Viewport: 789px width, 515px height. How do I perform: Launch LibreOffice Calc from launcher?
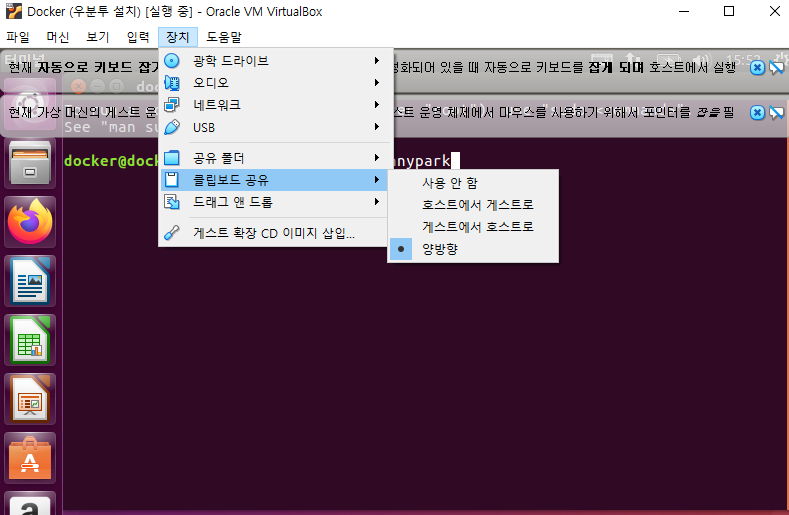pos(30,339)
